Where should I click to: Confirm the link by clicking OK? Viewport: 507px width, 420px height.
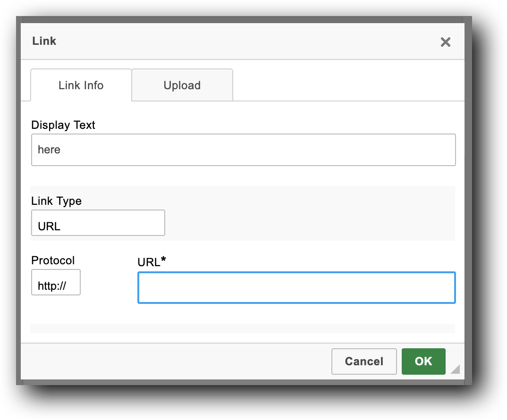point(423,361)
